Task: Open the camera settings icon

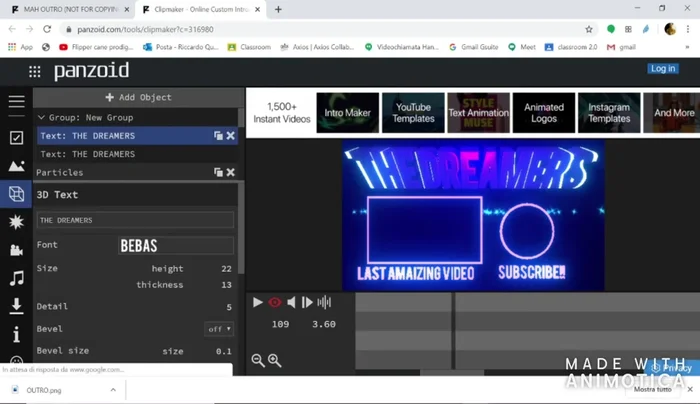Action: [16, 250]
